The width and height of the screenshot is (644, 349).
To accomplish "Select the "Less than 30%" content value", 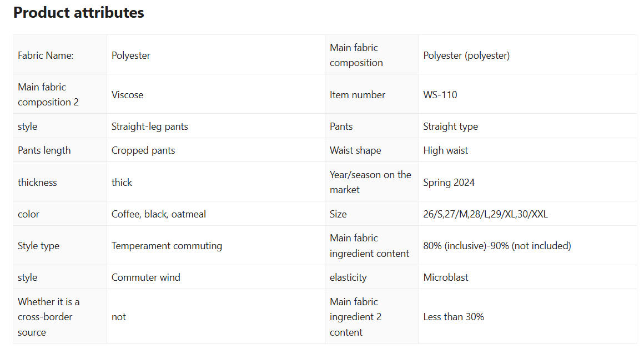I will (453, 317).
